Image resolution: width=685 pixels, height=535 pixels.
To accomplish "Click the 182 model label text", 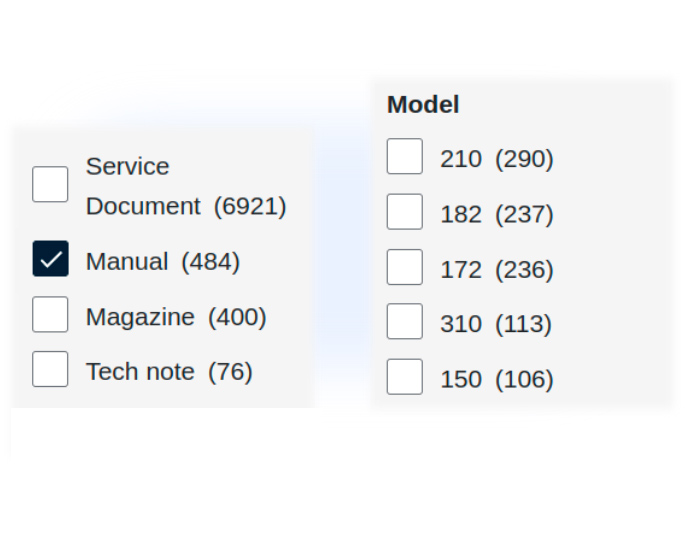I will click(461, 215).
